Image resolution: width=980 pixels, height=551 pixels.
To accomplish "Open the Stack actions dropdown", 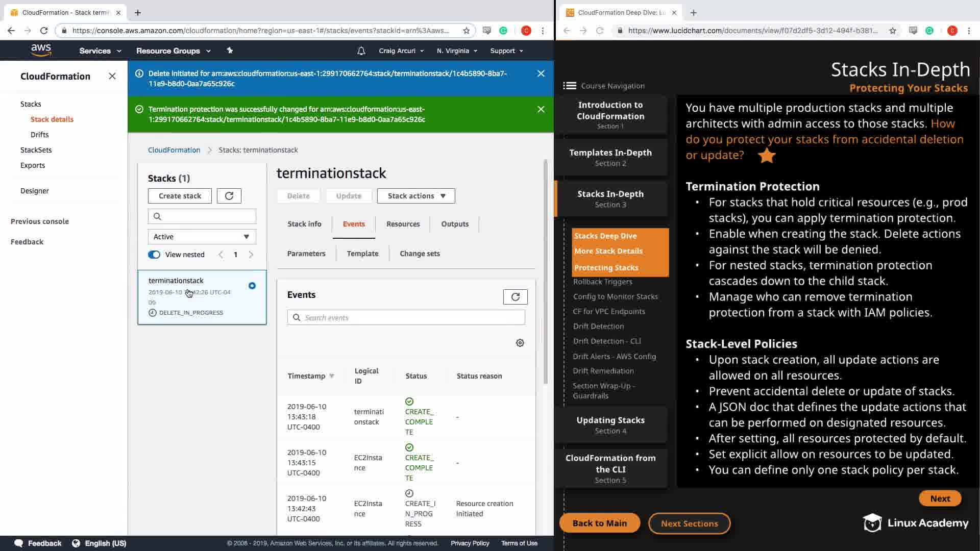I will tap(416, 196).
